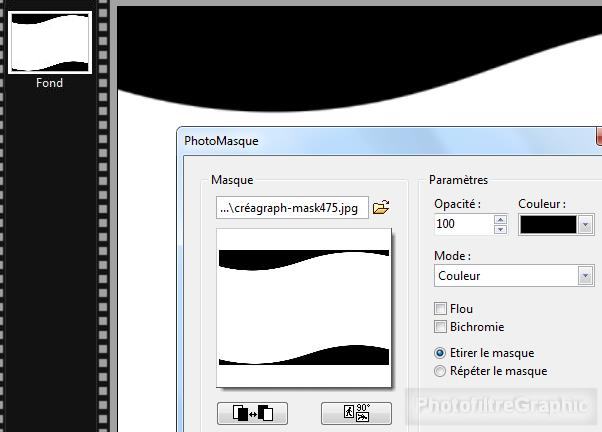
Task: Rotate the mask 90 degrees
Action: [356, 413]
